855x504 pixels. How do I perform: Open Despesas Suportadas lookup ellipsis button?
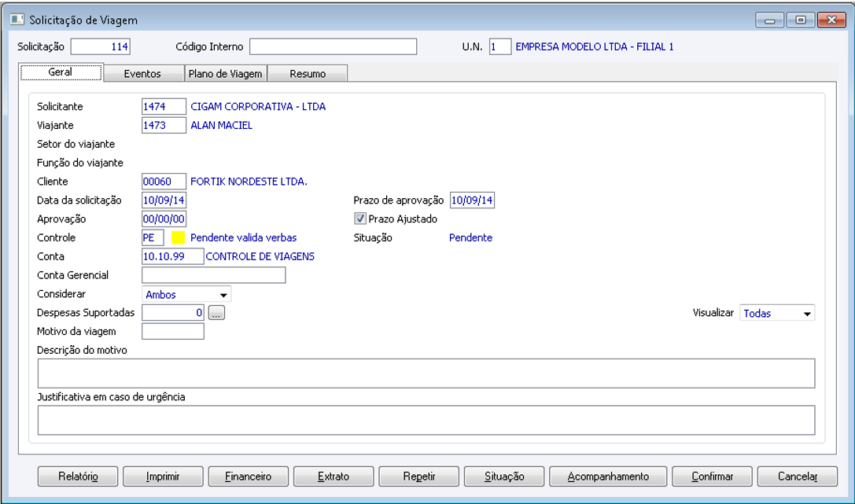[216, 313]
